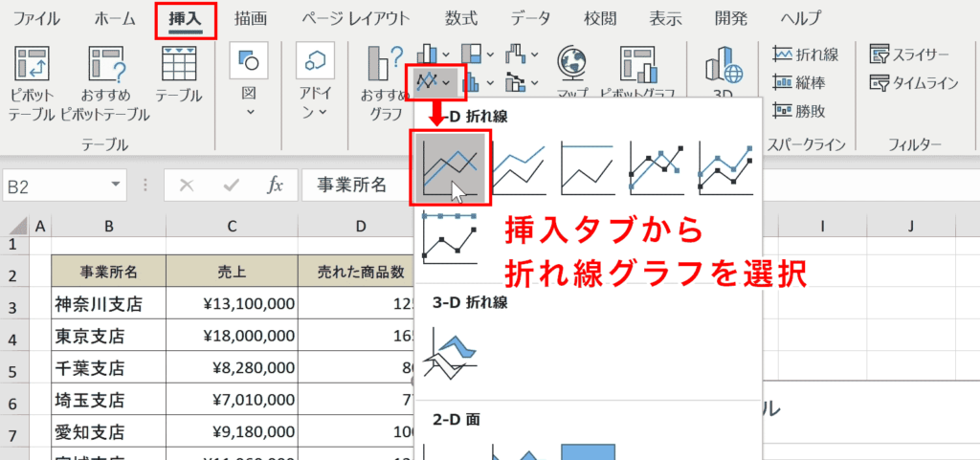Choose the 100% stacked line chart

click(588, 166)
